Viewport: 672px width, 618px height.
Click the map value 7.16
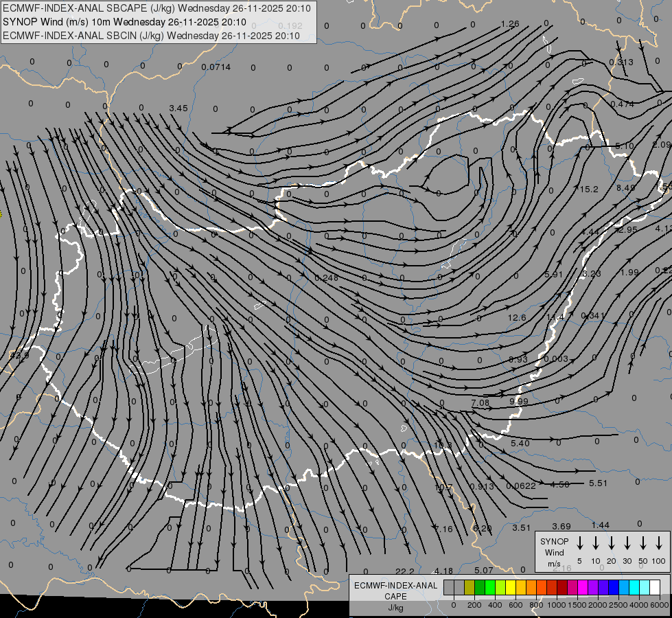point(443,529)
